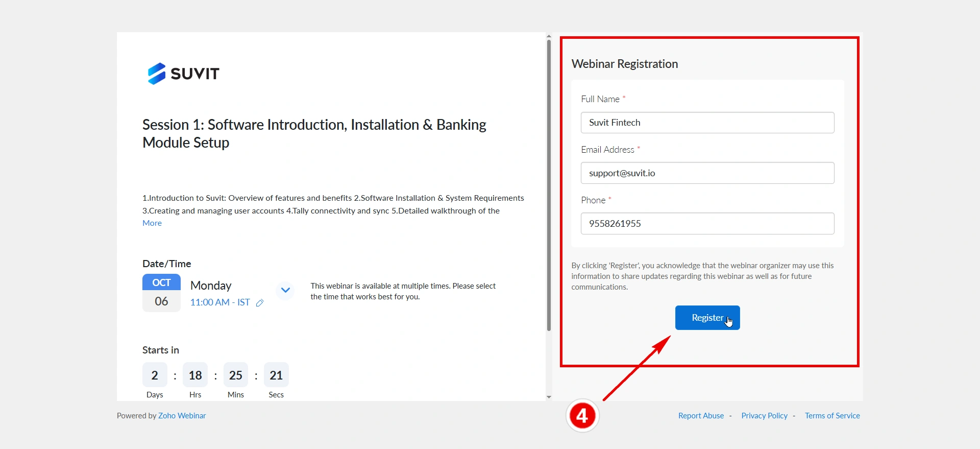Click the scrollbar down arrow
Viewport: 980px width, 449px height.
click(549, 397)
